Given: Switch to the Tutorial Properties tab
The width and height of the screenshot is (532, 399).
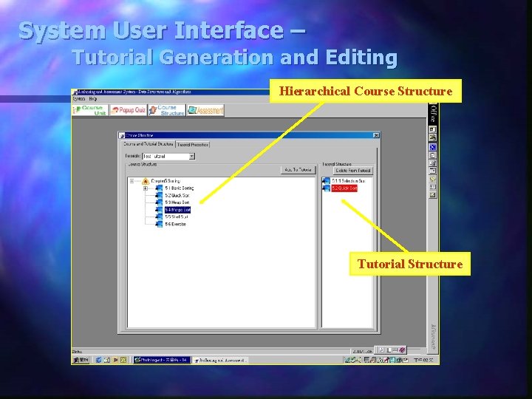Looking at the screenshot, I should click(x=193, y=145).
